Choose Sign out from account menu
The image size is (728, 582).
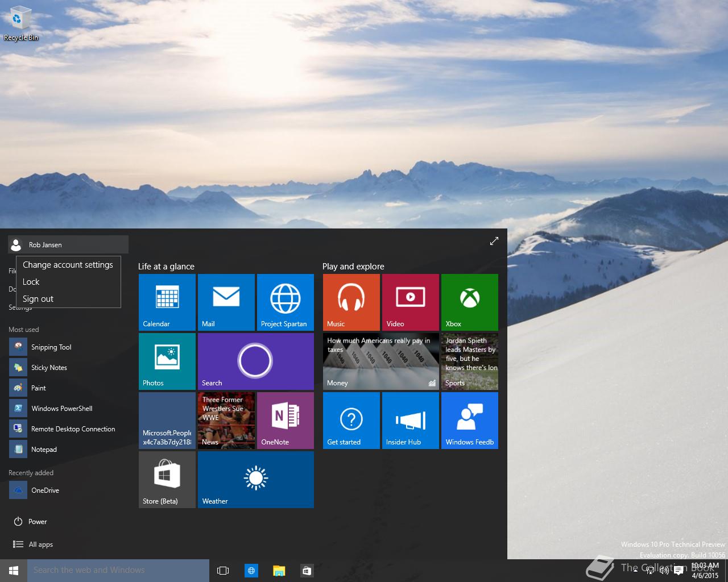[x=68, y=299]
